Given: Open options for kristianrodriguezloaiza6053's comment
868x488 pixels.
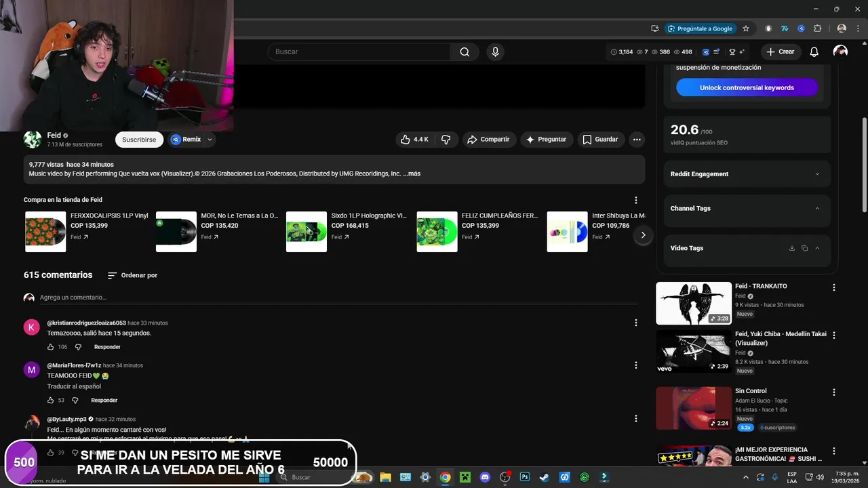Looking at the screenshot, I should click(635, 323).
